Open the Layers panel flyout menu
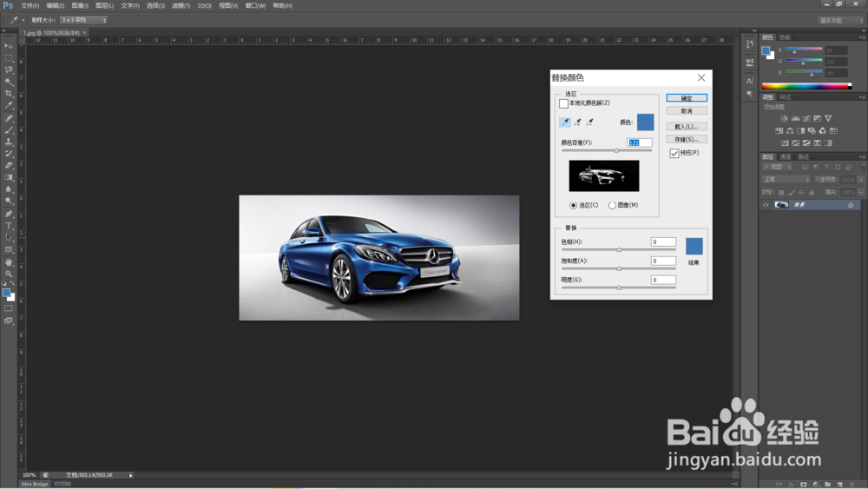 click(x=862, y=156)
